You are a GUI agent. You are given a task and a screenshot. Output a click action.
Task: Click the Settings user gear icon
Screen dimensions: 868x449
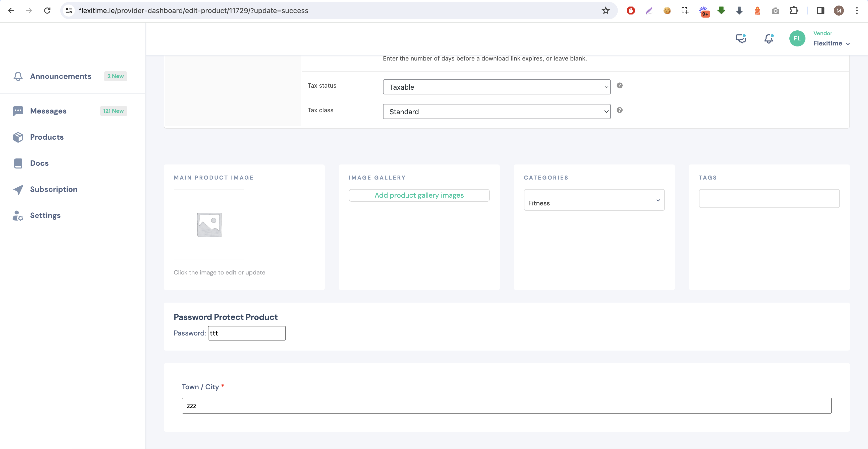pyautogui.click(x=18, y=215)
